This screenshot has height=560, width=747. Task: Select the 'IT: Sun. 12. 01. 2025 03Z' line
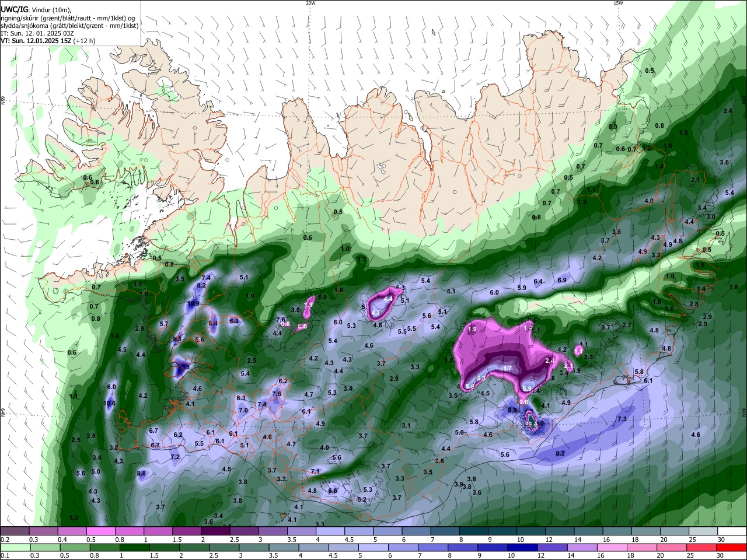37,33
